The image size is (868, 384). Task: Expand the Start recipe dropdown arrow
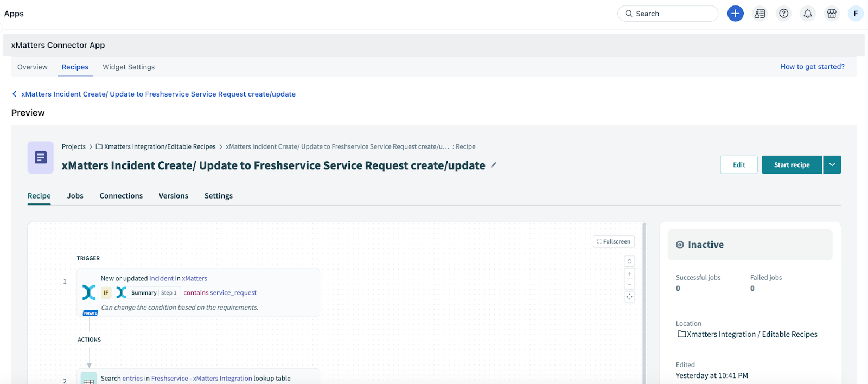(x=832, y=165)
